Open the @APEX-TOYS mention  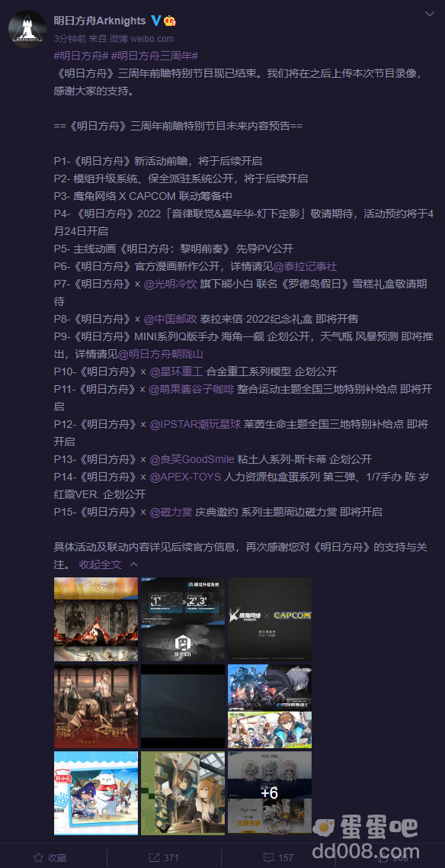coord(185,477)
